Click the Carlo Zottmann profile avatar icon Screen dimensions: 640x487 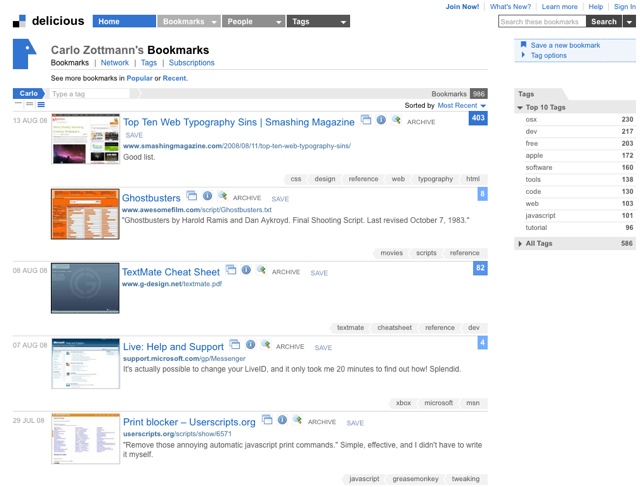pyautogui.click(x=24, y=54)
